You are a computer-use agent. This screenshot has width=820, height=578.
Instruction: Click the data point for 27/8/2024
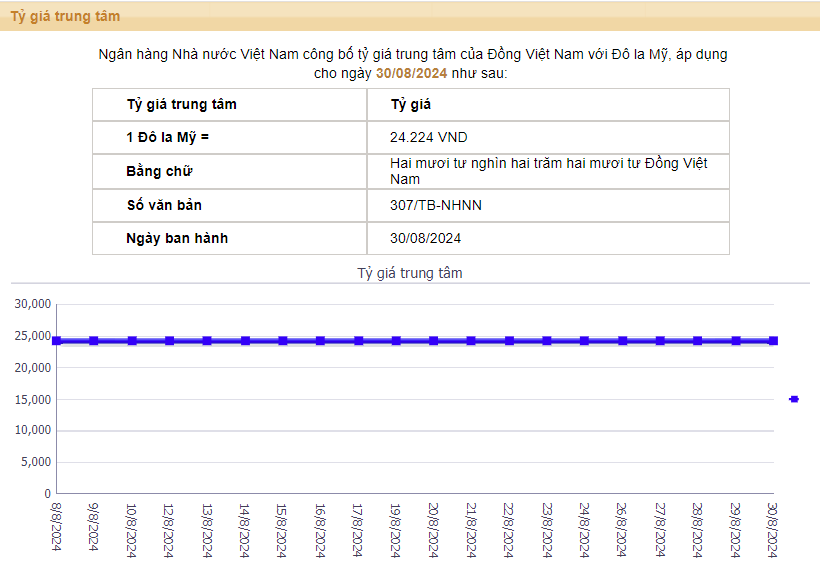[x=660, y=341]
